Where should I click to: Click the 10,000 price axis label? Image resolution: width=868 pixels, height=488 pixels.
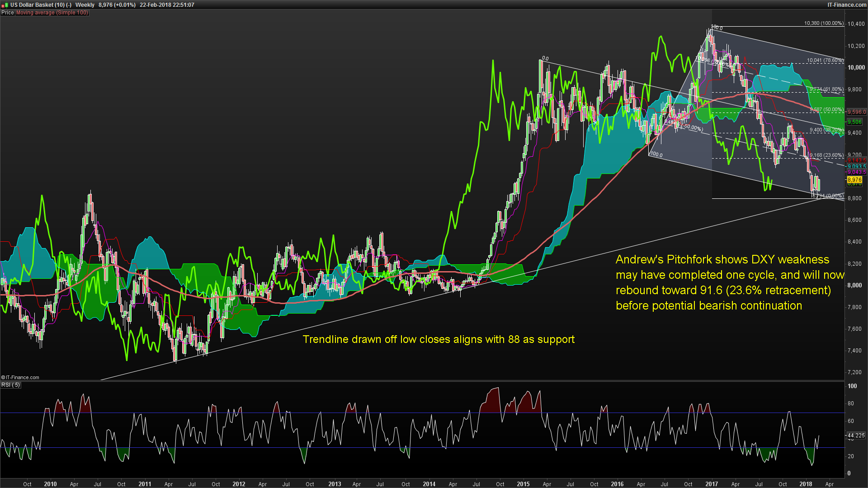[x=856, y=67]
